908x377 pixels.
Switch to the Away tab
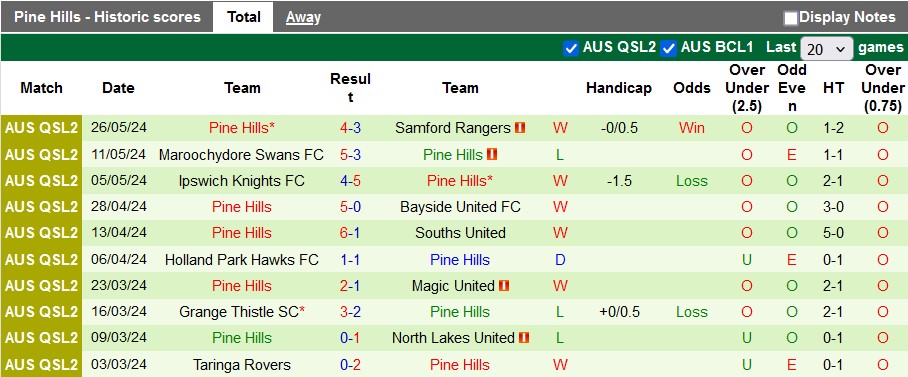tap(303, 17)
